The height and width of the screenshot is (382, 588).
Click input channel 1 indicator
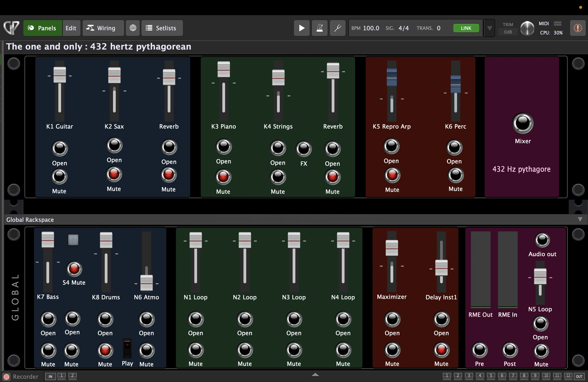[62, 376]
